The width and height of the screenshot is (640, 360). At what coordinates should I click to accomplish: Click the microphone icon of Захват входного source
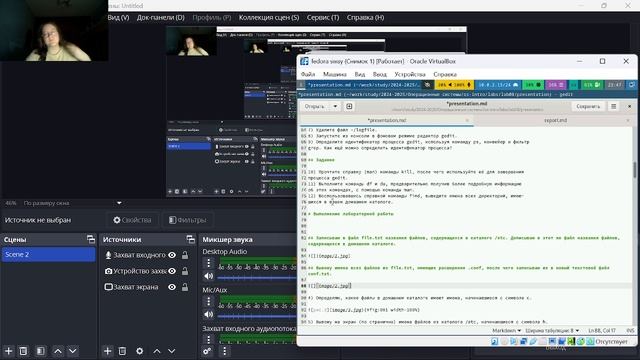click(108, 255)
